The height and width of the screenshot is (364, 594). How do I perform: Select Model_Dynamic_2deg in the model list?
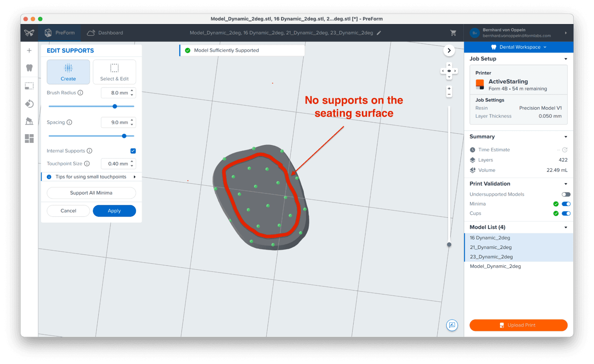pyautogui.click(x=519, y=266)
